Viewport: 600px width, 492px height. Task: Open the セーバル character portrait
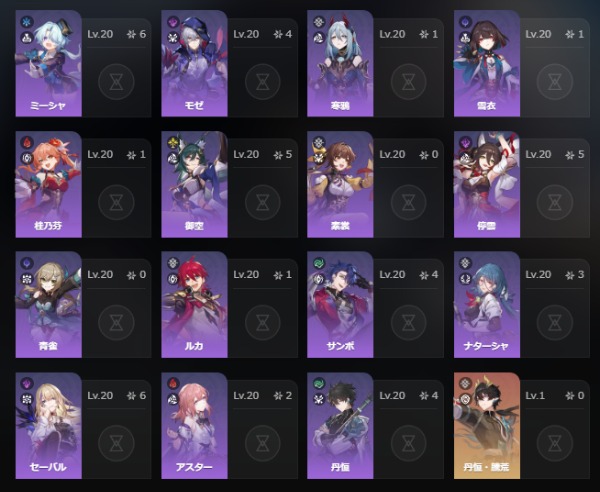(x=49, y=425)
